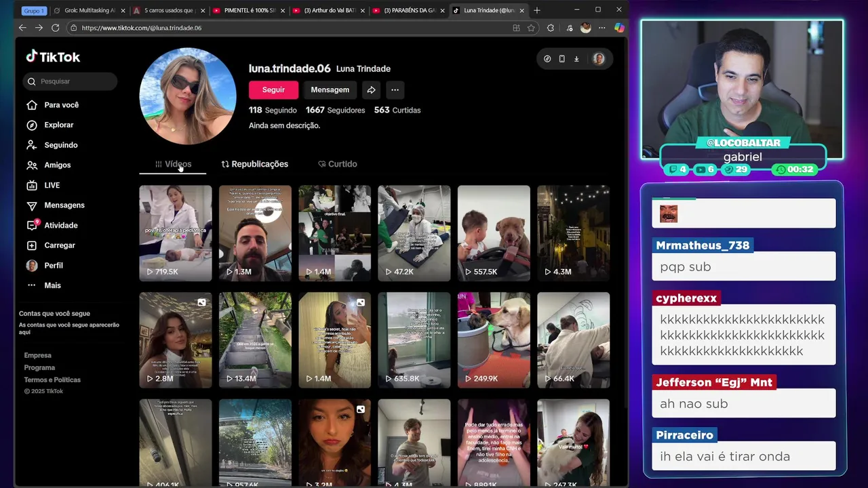The height and width of the screenshot is (488, 868).
Task: Click the download app icon in header
Action: click(576, 59)
